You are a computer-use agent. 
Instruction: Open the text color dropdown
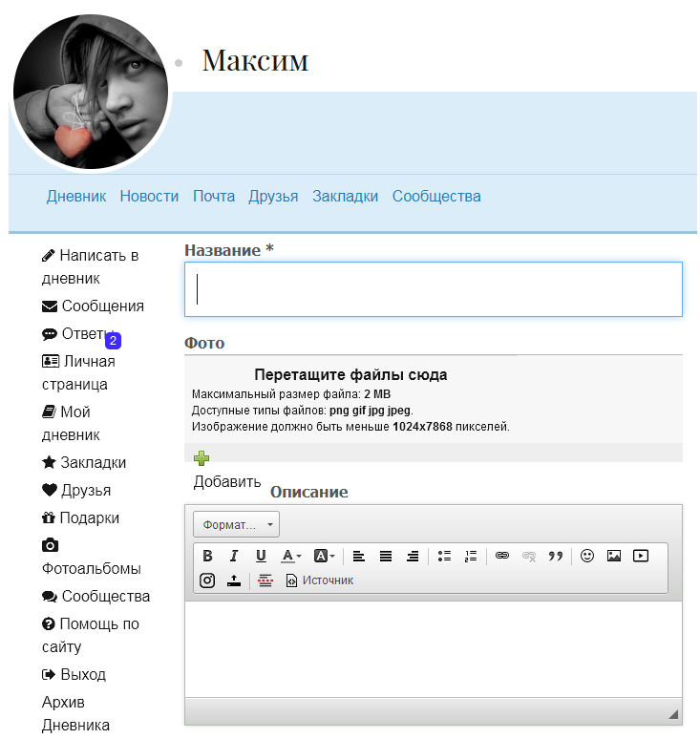click(x=291, y=556)
